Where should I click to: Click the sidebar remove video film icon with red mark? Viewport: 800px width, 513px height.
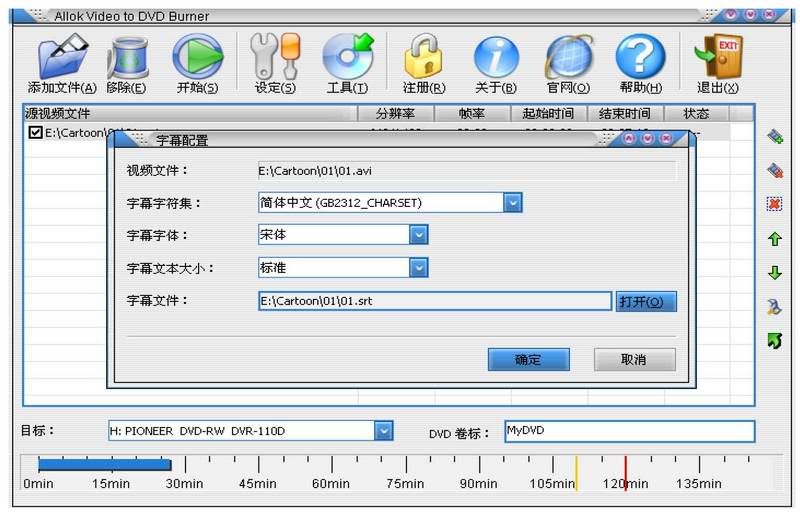(x=775, y=170)
